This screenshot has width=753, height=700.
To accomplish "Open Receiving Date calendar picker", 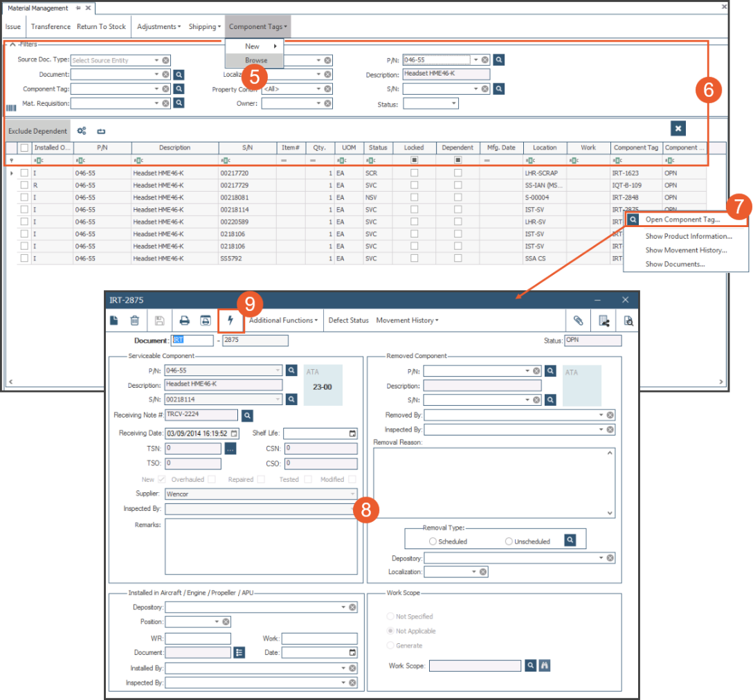I will click(x=235, y=433).
